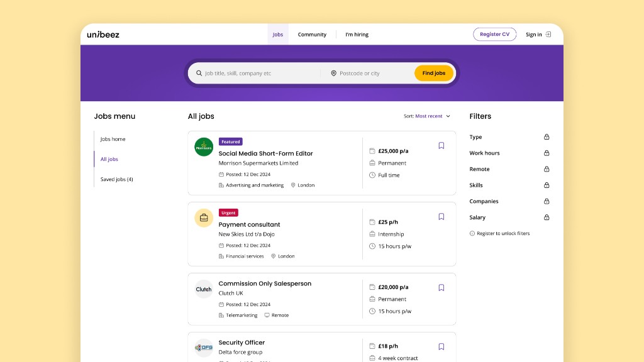Click the Find jobs button

pos(434,73)
